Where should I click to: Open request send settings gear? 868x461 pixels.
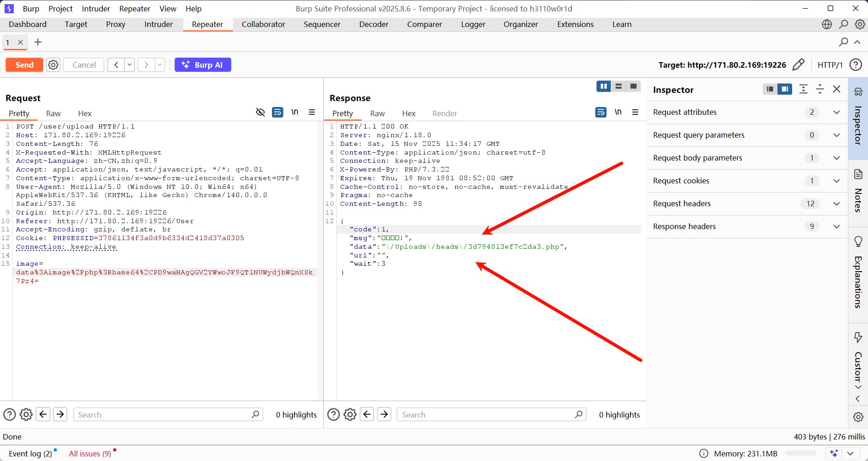53,65
